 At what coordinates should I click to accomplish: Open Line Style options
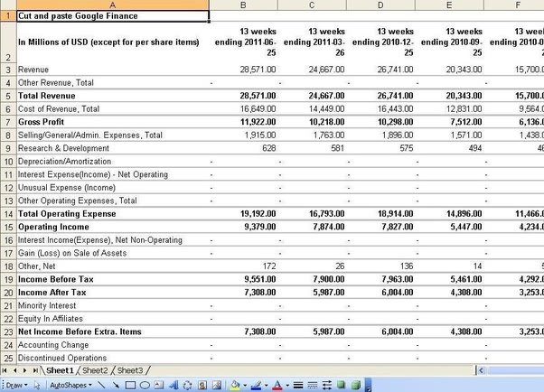(298, 385)
